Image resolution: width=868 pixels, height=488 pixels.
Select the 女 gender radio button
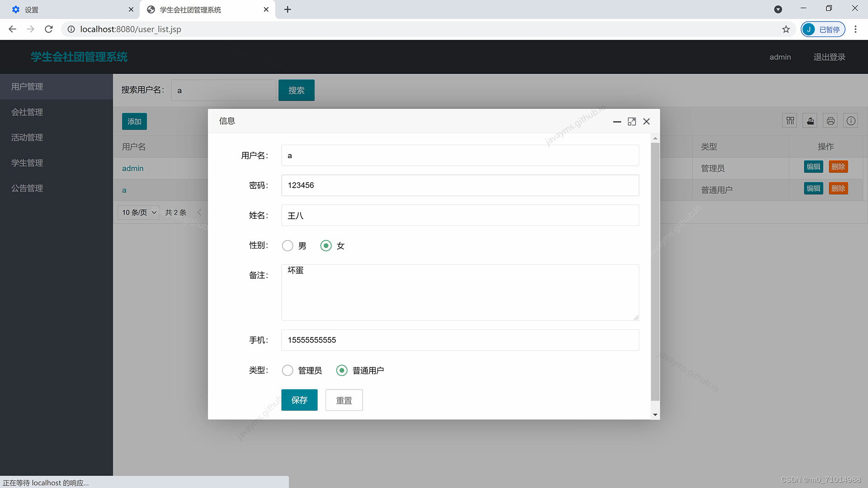[326, 246]
